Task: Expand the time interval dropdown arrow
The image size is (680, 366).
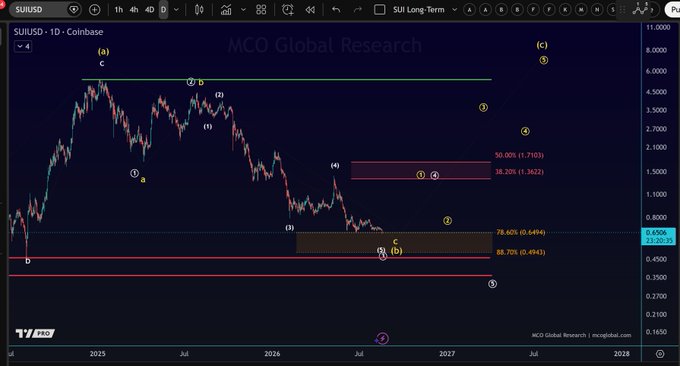Action: 176,10
